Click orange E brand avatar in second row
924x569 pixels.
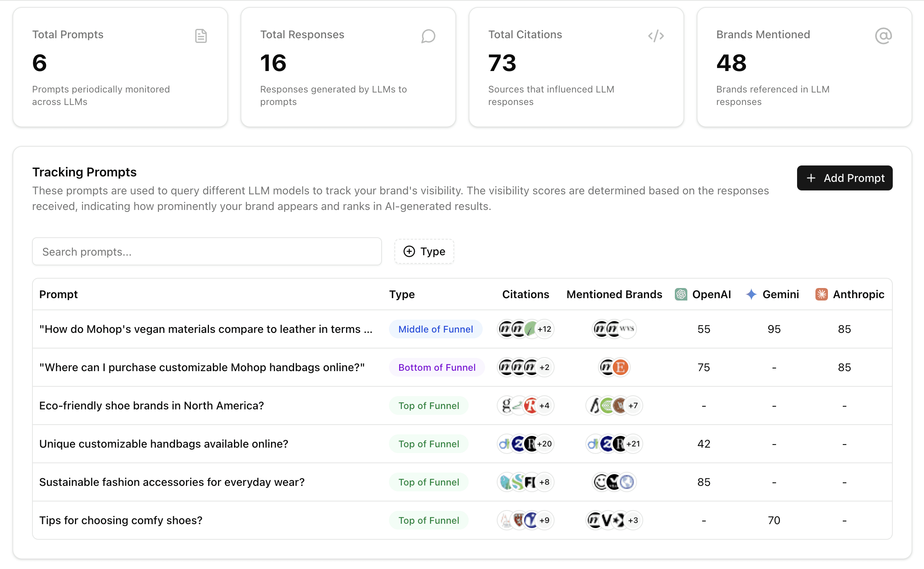pos(621,367)
